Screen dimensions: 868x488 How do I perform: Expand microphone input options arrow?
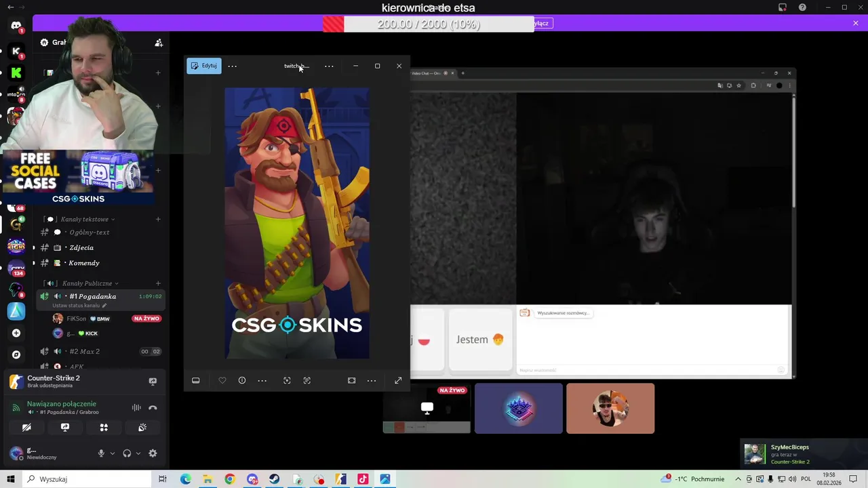click(x=112, y=453)
